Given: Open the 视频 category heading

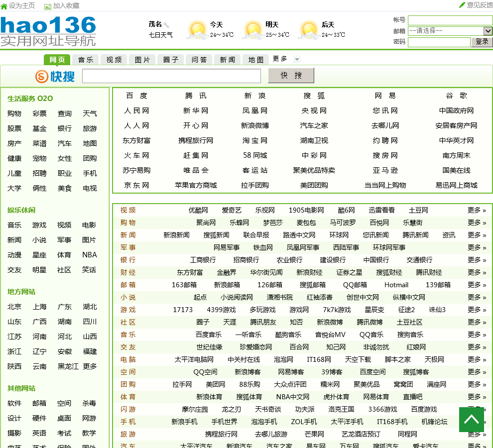Looking at the screenshot, I should (x=128, y=210).
